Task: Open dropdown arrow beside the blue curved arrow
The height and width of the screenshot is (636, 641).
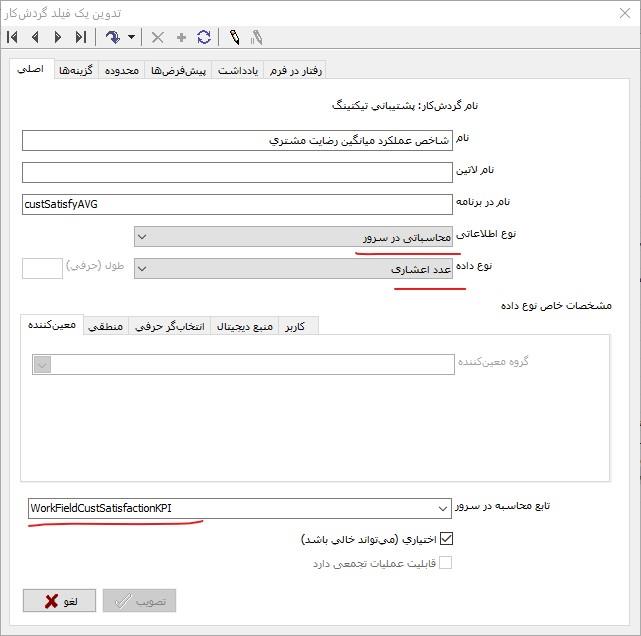Action: [131, 37]
